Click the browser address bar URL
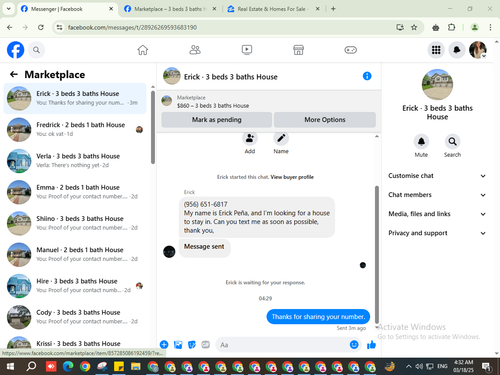 tap(132, 27)
